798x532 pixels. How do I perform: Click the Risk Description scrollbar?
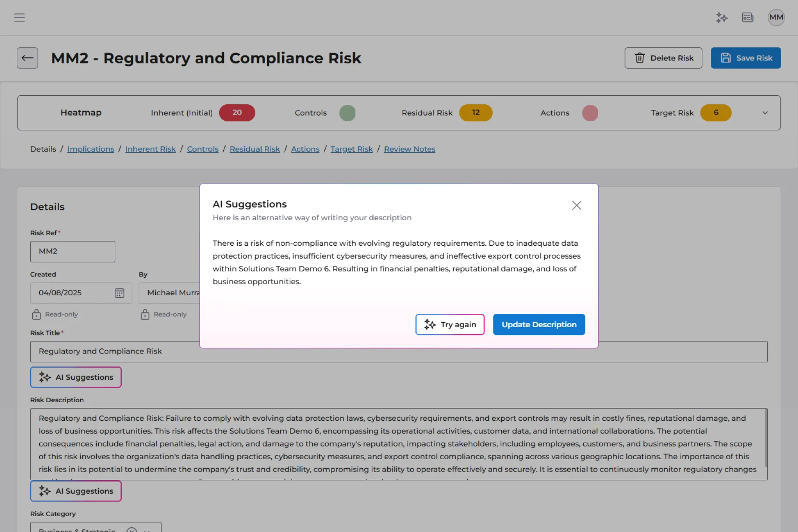(766, 438)
